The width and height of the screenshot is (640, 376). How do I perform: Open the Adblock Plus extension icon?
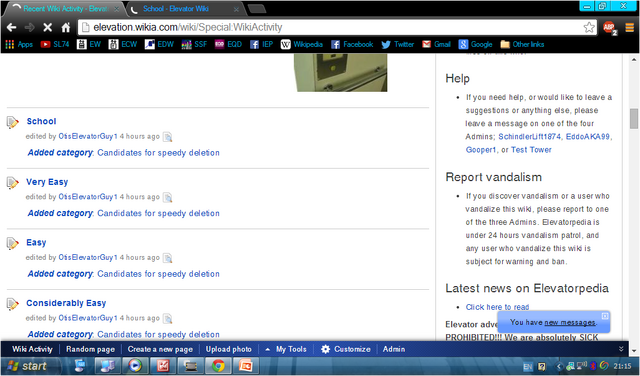pos(609,28)
